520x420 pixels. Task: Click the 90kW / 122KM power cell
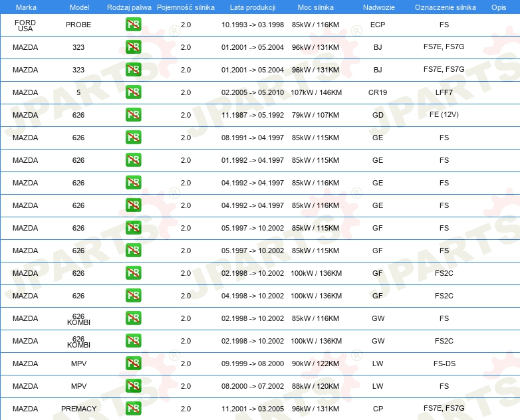click(x=315, y=364)
